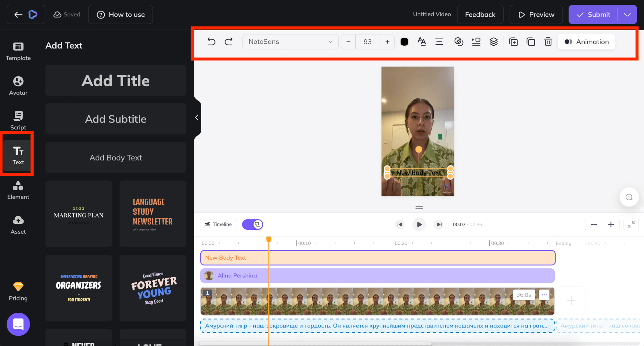644x346 pixels.
Task: Open the Avatar sidebar tab
Action: click(18, 85)
